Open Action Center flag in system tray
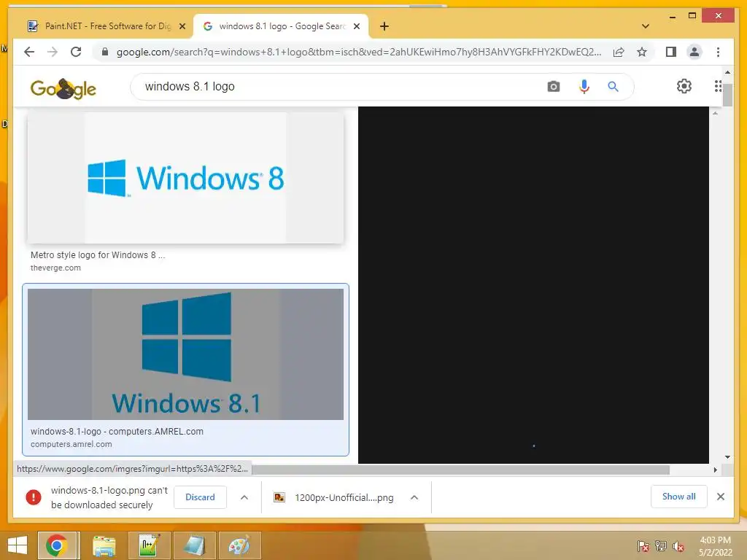 [x=643, y=546]
